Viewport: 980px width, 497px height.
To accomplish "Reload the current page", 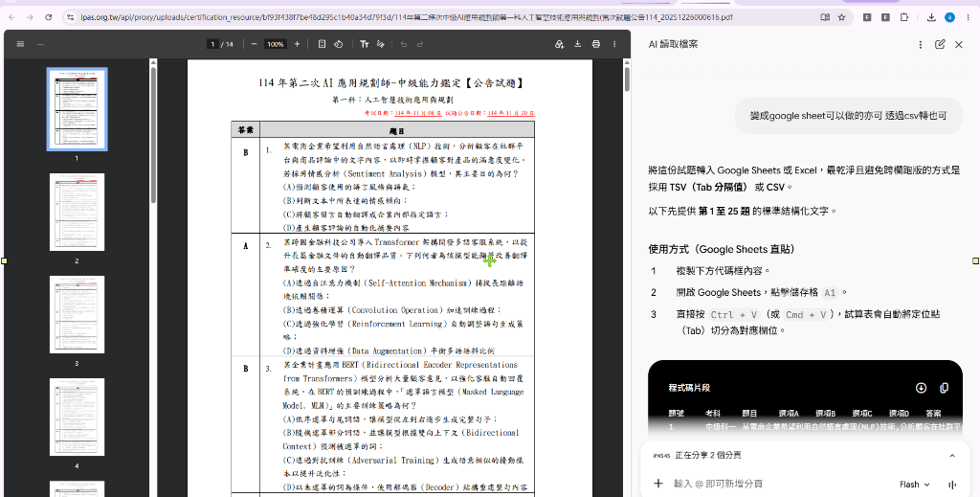I will [48, 17].
